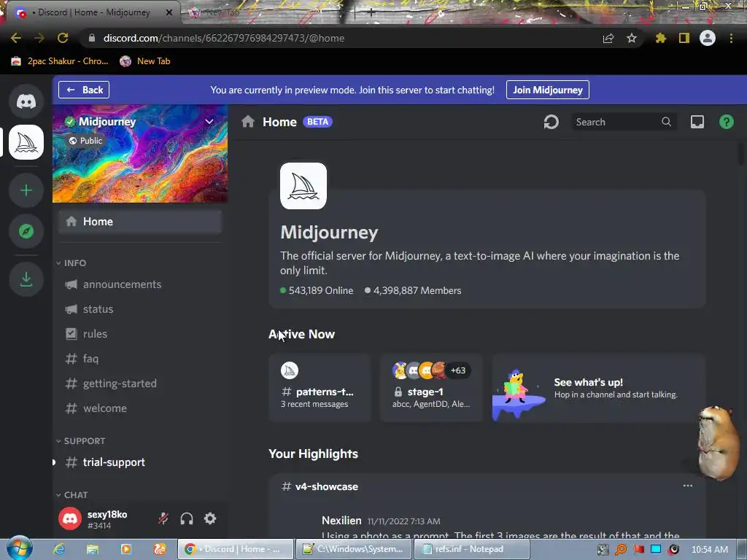Toggle microphone mute in user panel

point(163,518)
